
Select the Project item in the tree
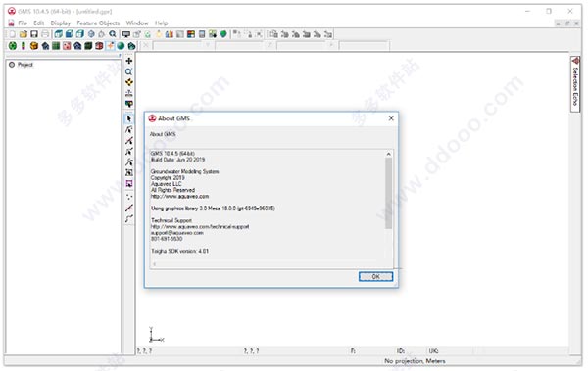(x=25, y=65)
